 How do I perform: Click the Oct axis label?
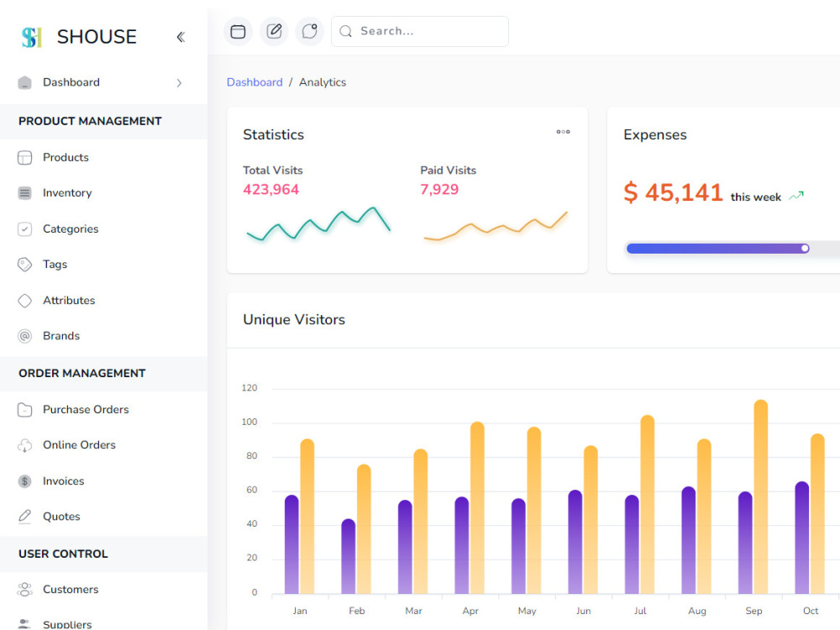pyautogui.click(x=811, y=611)
